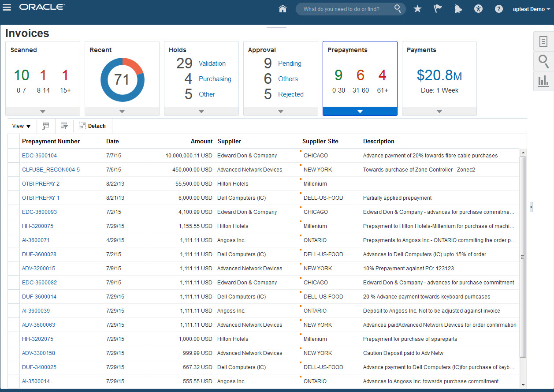Open the Accessibility settings icon
The image size is (554, 392).
click(478, 9)
